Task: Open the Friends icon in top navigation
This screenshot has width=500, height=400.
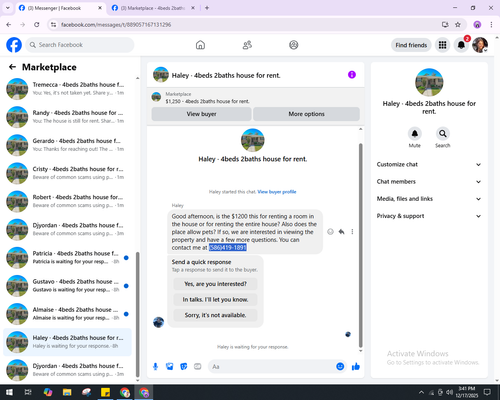Action: coord(247,45)
